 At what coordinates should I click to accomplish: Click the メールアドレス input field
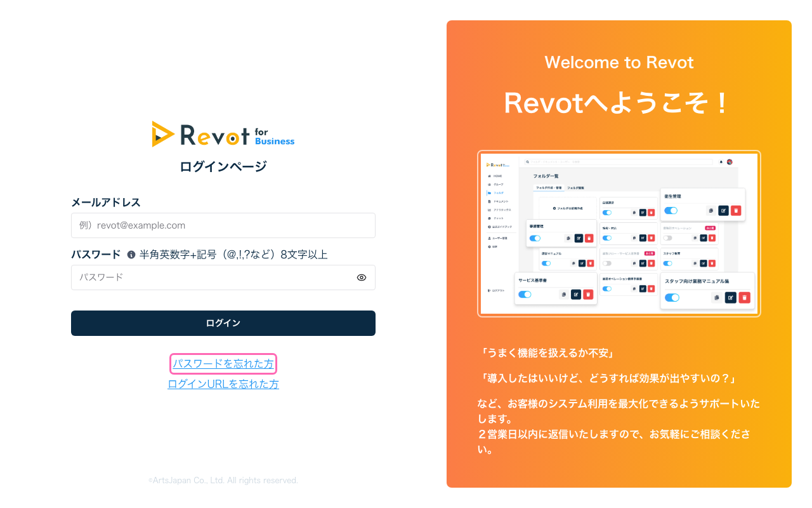tap(223, 225)
